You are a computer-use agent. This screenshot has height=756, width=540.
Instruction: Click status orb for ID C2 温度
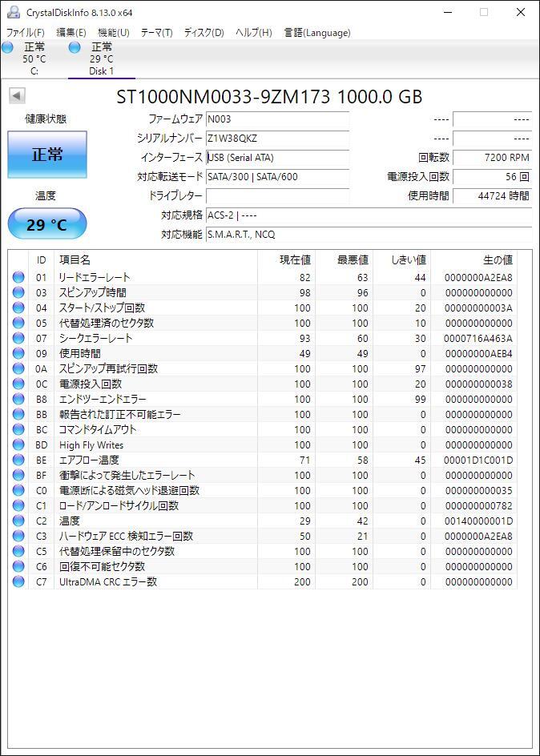click(18, 521)
